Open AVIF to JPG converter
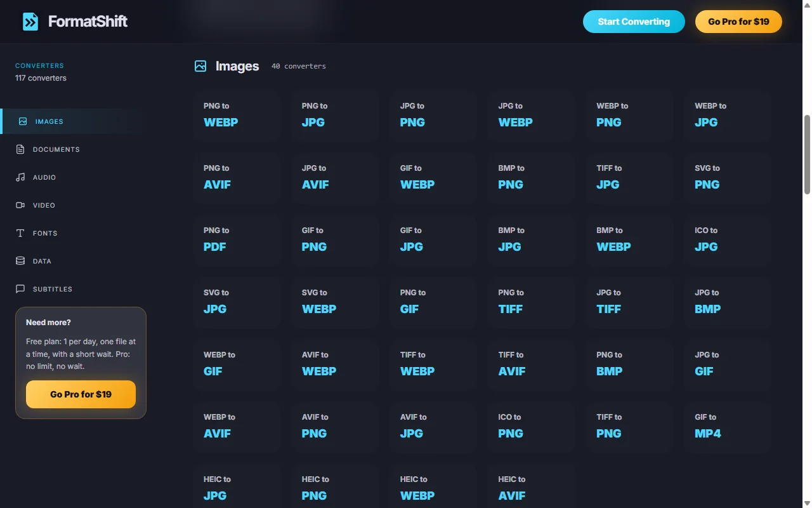Image resolution: width=812 pixels, height=508 pixels. click(434, 426)
